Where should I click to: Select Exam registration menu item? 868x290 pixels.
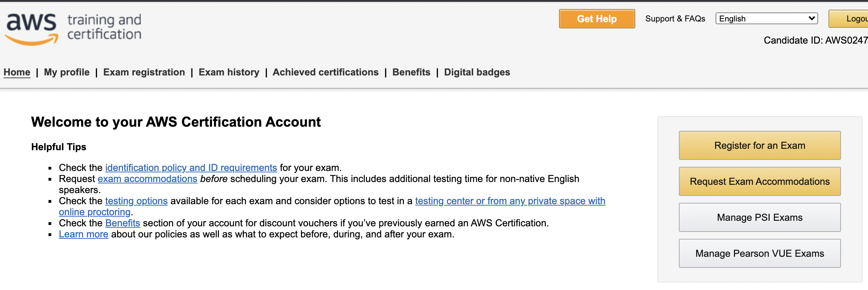pyautogui.click(x=144, y=72)
